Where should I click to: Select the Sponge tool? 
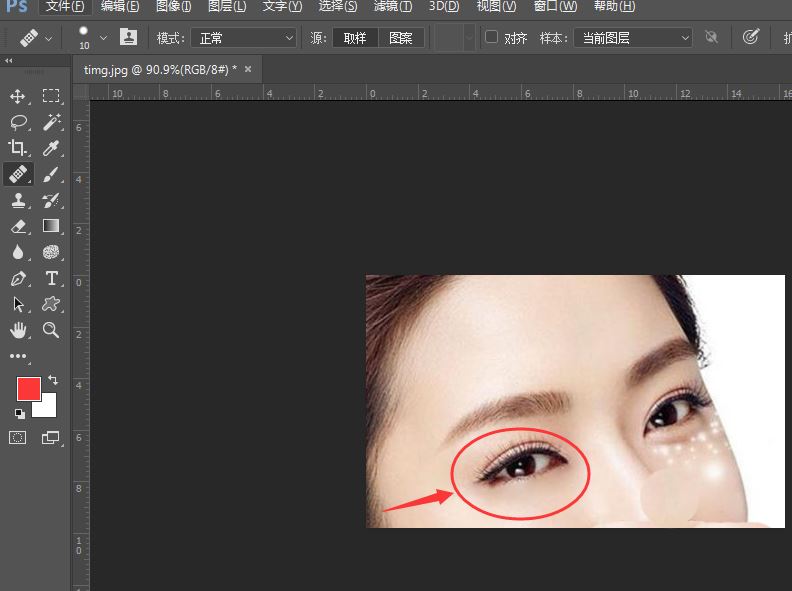51,252
